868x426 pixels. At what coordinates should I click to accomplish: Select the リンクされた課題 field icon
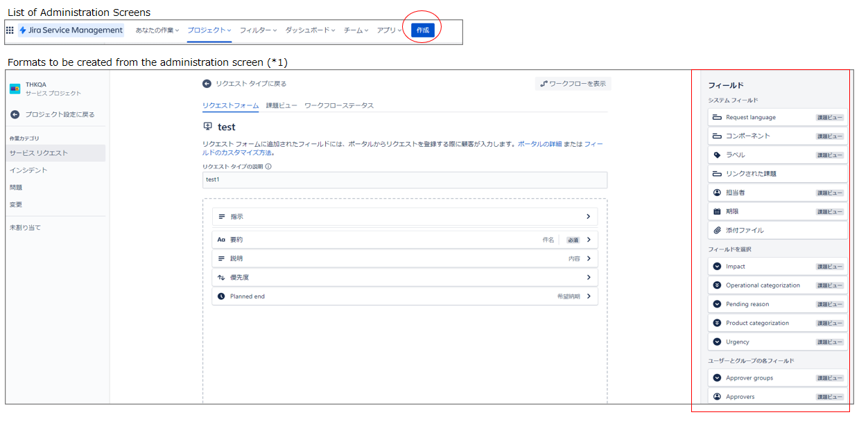pos(717,174)
